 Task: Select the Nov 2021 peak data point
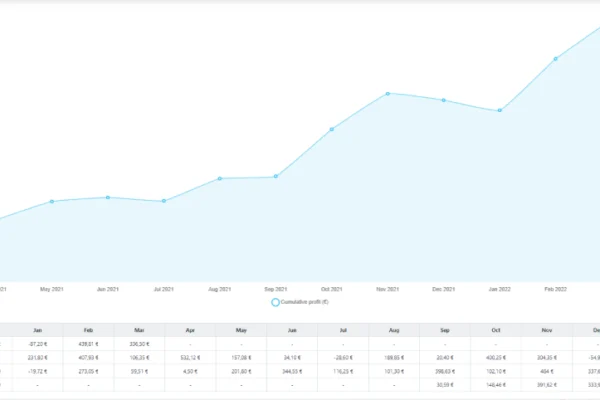388,93
